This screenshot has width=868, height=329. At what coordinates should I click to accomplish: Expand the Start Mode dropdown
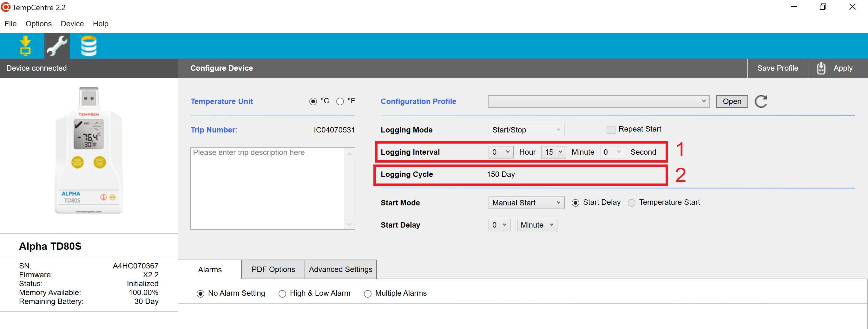(x=526, y=203)
